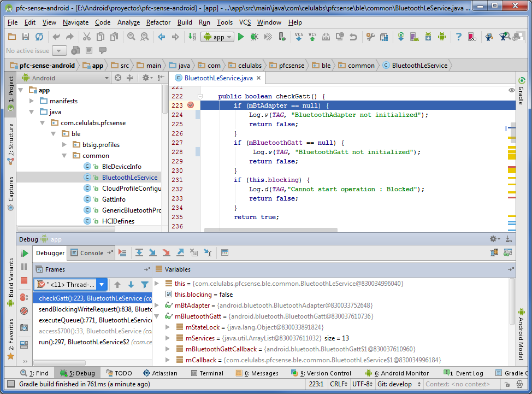Image resolution: width=532 pixels, height=394 pixels.
Task: Pause program in Debug panel
Action: tap(24, 267)
